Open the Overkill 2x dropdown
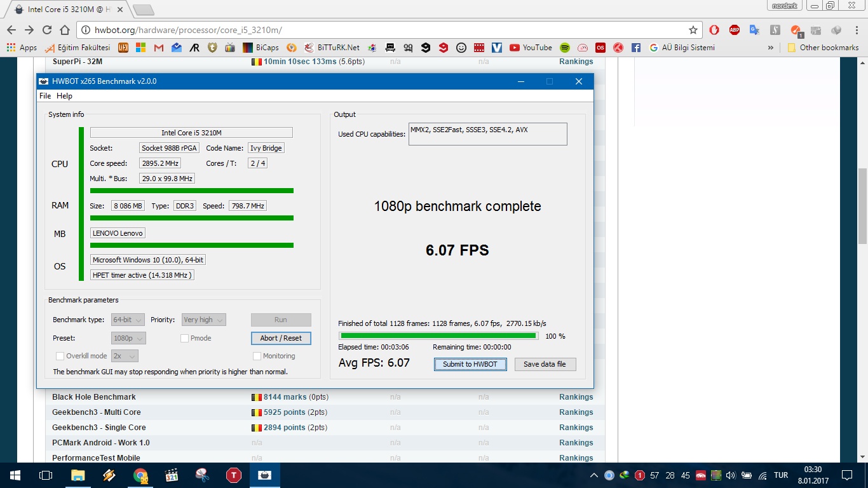The image size is (868, 488). coord(125,356)
